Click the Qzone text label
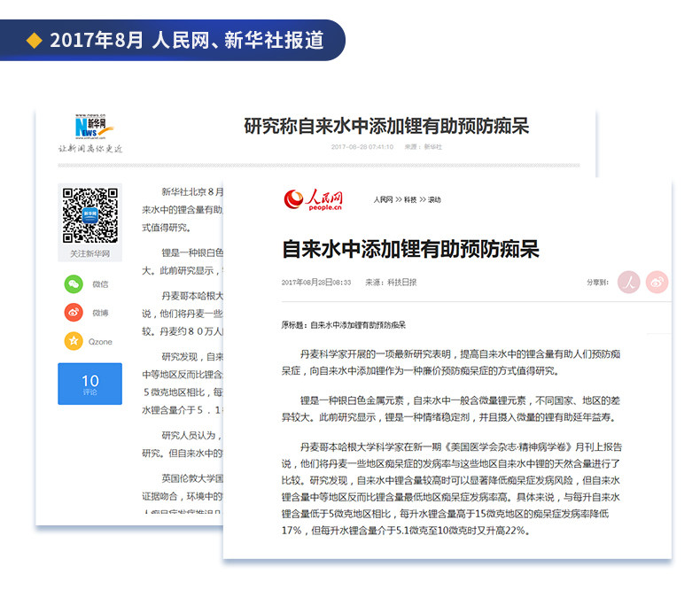Viewport: 700px width, 590px height. tap(100, 342)
